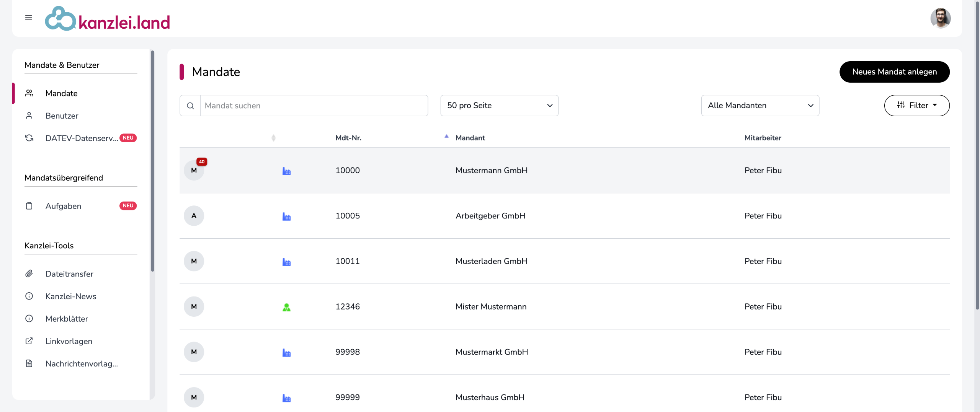
Task: Open the Musterladen GmbH mandate row
Action: coord(491,261)
